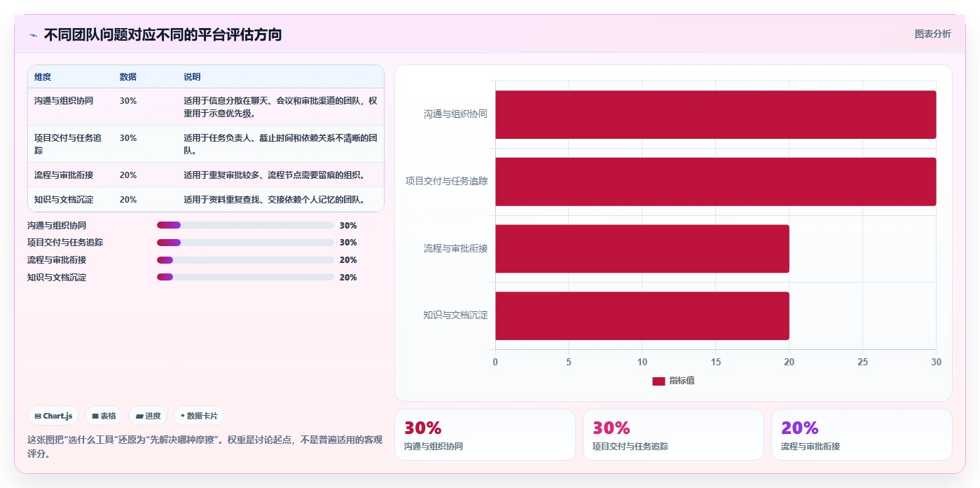
Task: Click the 知识与文档沉淀 progress bar
Action: tap(245, 277)
